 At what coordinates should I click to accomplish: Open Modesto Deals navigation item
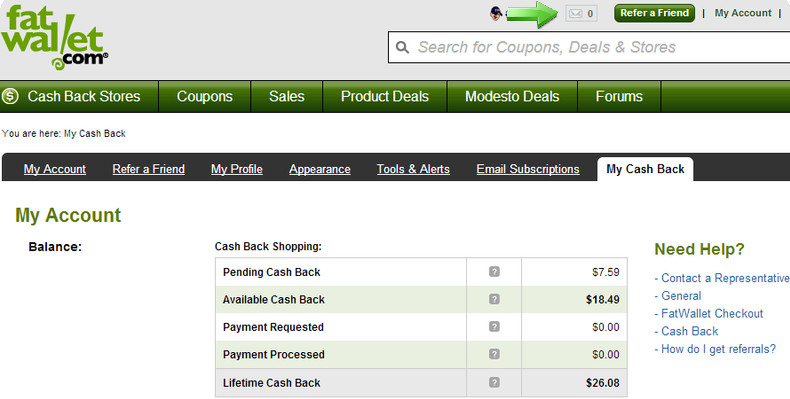512,96
